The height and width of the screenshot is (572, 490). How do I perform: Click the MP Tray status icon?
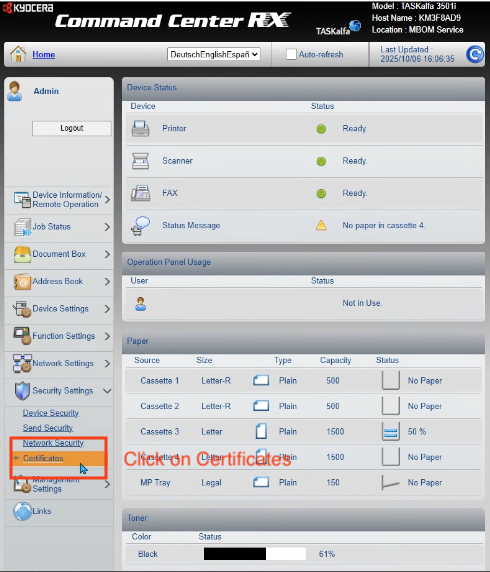(x=390, y=483)
